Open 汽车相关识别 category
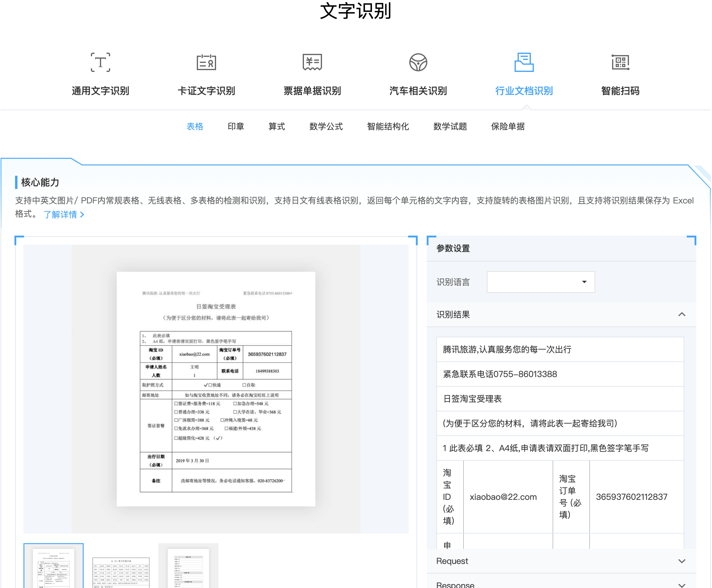The image size is (712, 588). click(x=418, y=91)
